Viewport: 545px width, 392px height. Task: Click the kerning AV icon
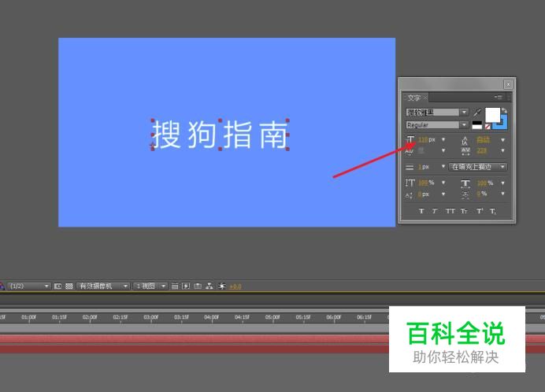click(x=410, y=151)
